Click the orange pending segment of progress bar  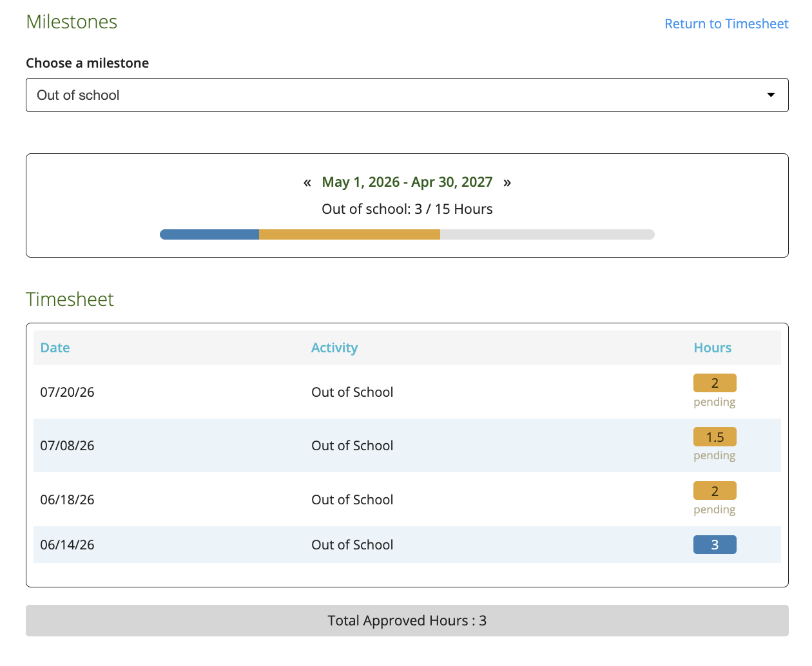[x=349, y=234]
